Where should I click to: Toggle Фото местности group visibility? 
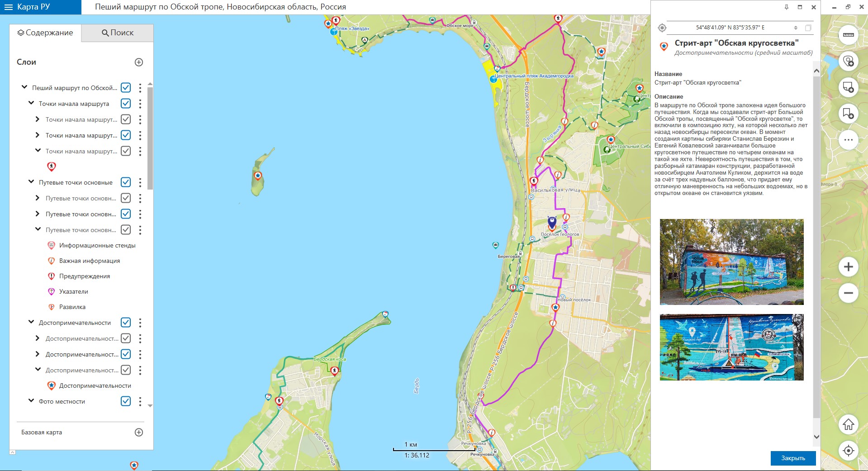(x=126, y=401)
